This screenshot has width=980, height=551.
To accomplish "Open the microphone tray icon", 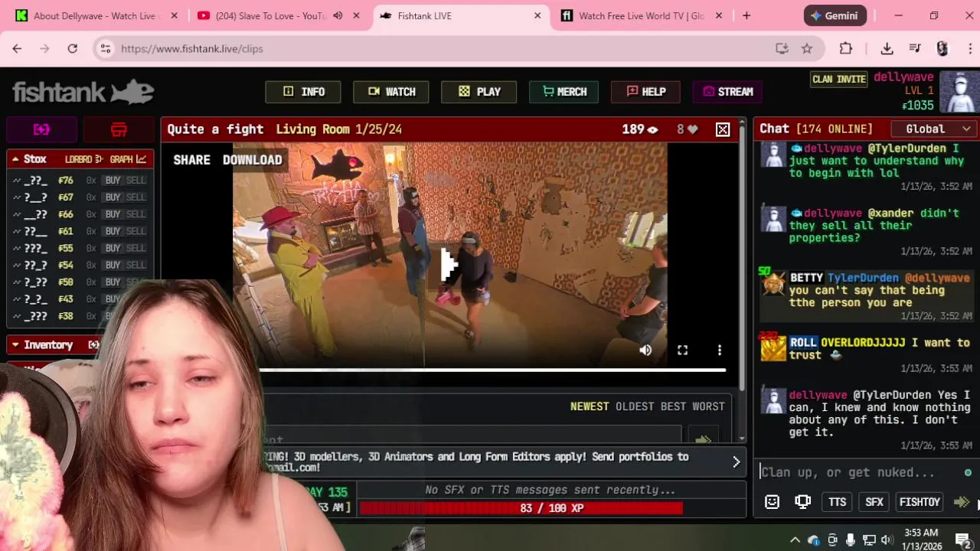I will [x=850, y=540].
